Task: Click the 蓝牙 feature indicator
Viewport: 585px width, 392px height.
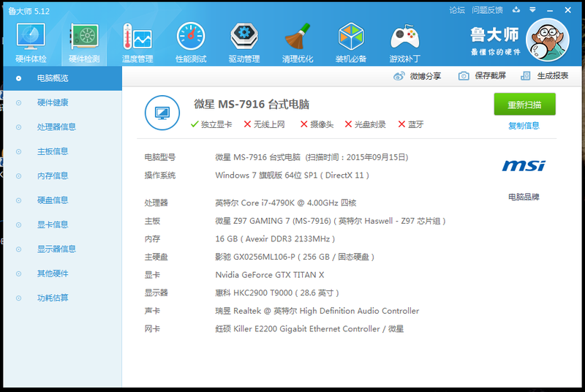Action: coord(411,124)
